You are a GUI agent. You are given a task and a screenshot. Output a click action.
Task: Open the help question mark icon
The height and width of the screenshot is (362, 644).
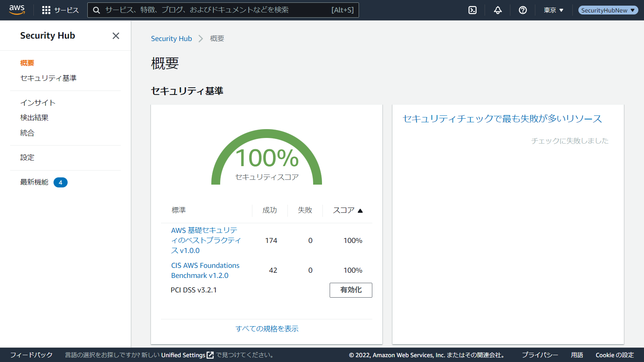click(x=523, y=10)
